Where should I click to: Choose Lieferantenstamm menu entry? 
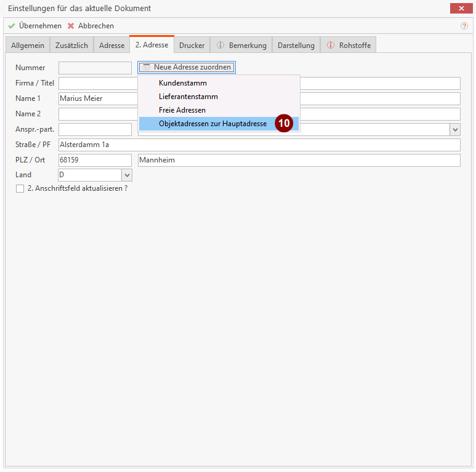[188, 97]
